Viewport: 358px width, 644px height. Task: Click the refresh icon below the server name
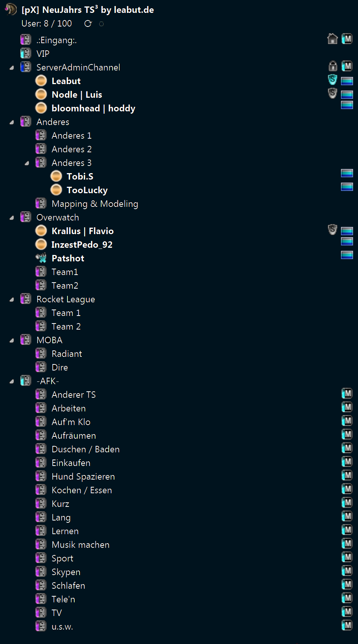pyautogui.click(x=88, y=23)
